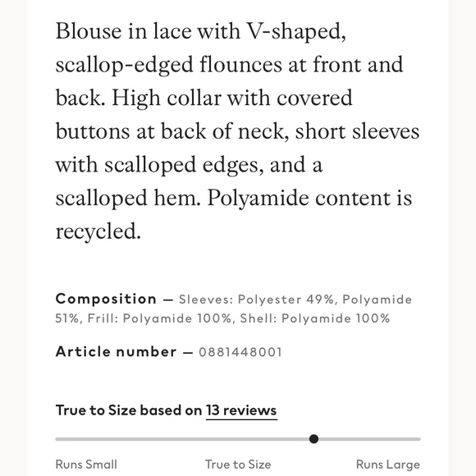Viewport: 476px width, 476px height.
Task: Click the 'True to Size based on' heading text
Action: tap(129, 410)
